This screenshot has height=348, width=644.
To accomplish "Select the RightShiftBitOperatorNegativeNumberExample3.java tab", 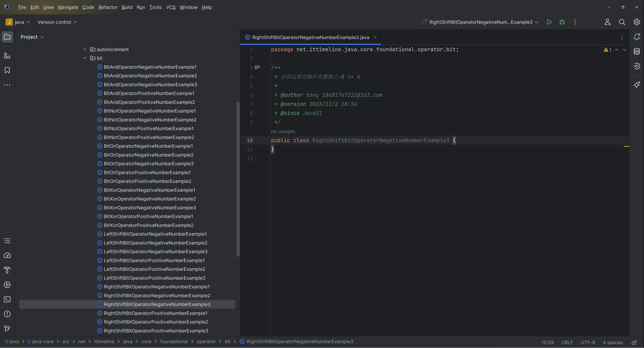I will pyautogui.click(x=310, y=37).
